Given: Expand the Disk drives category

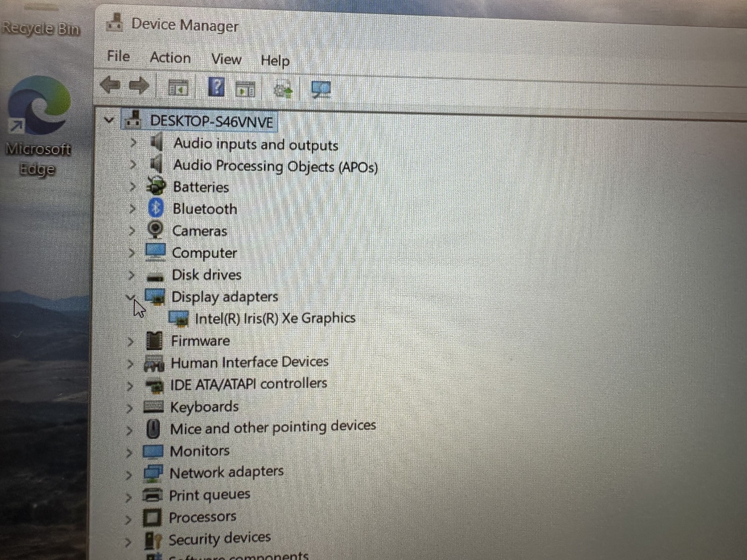Looking at the screenshot, I should pos(132,275).
